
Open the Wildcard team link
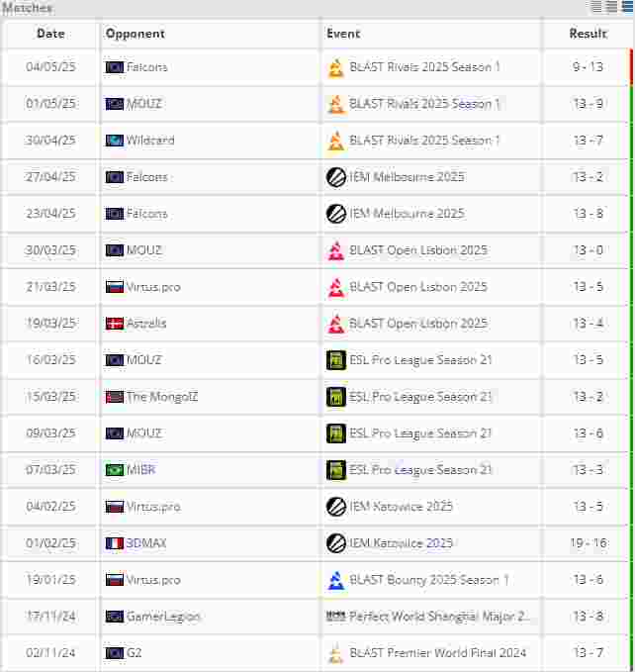(150, 141)
